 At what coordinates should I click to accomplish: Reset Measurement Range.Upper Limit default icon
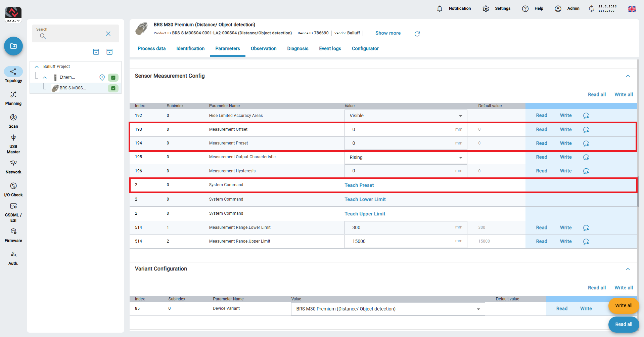[x=586, y=242]
